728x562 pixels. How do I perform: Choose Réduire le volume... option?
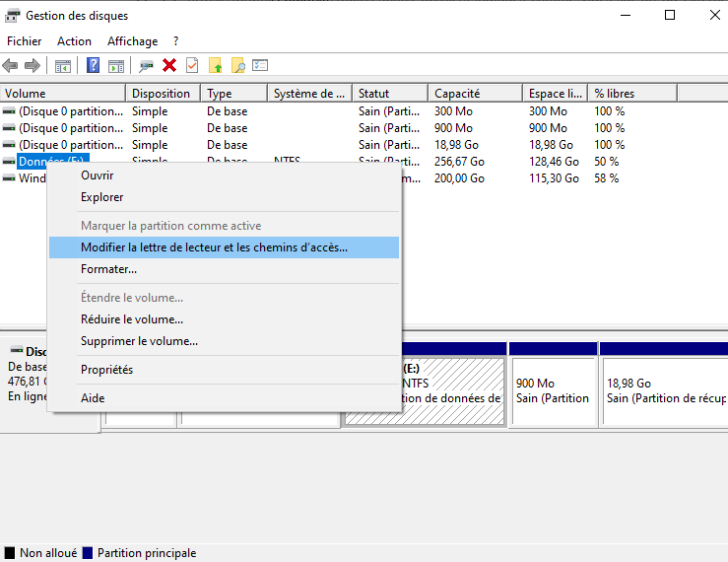224,319
